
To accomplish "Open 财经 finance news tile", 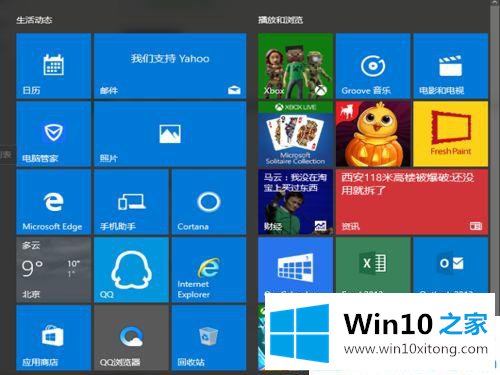I will click(x=295, y=202).
